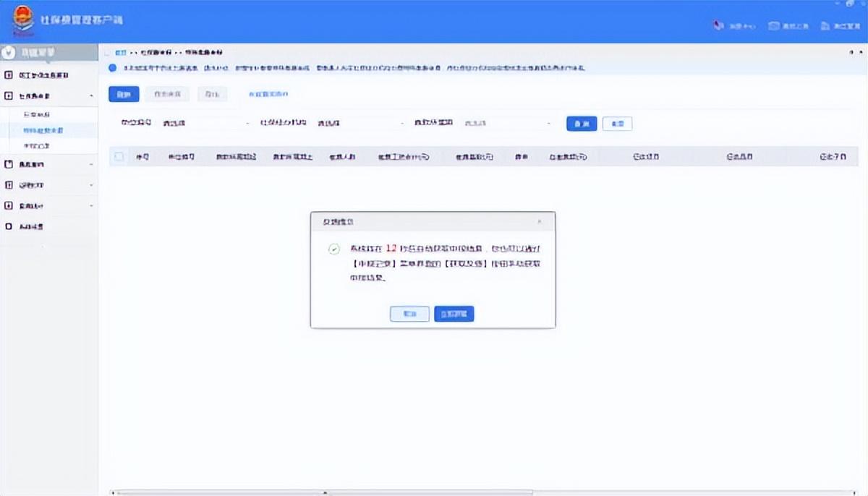
Task: Open the blue text link beside the export button
Action: click(268, 94)
